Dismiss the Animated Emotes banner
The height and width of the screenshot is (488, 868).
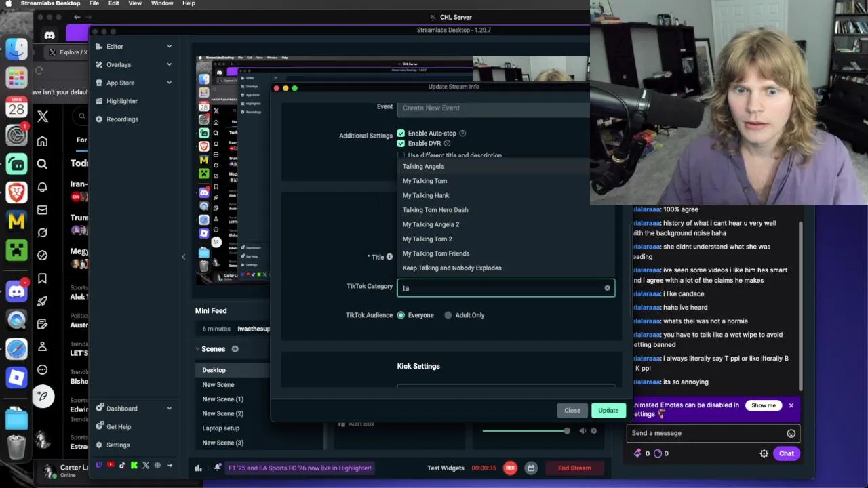[x=791, y=405]
